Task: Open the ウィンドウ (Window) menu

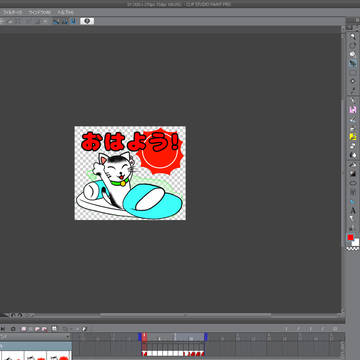Action: (39, 12)
